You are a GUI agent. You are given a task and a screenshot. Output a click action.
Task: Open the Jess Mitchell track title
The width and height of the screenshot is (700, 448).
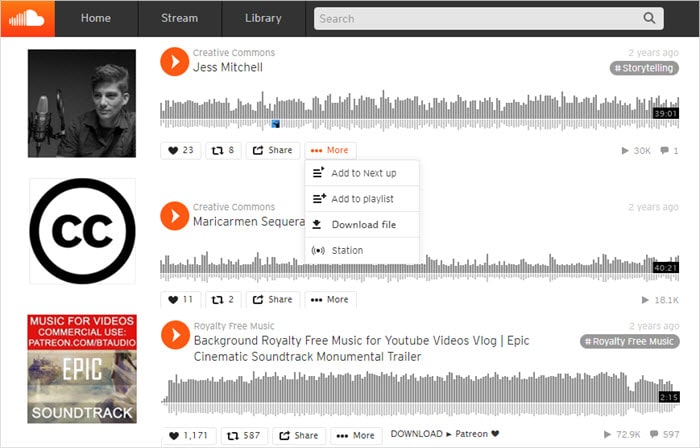click(x=228, y=67)
